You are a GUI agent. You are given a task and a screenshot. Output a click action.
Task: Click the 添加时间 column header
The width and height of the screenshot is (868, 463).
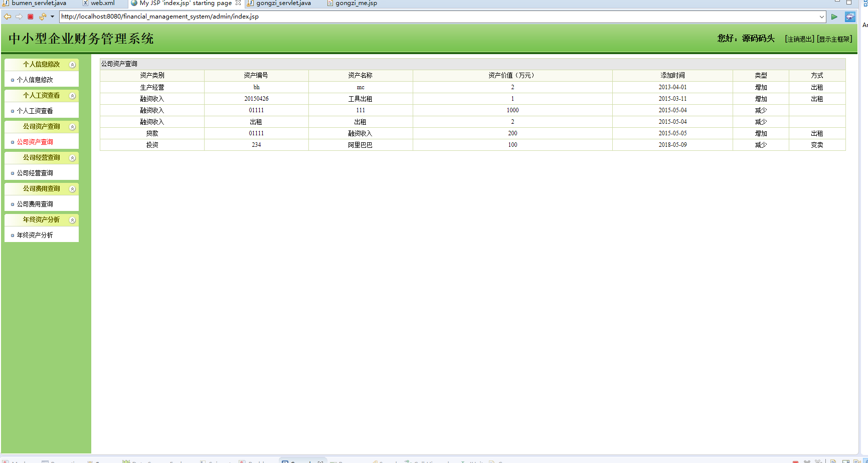pos(672,75)
